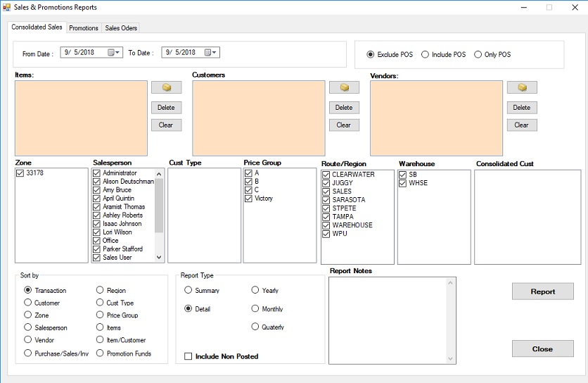Open the Vendors lookup box icon
Screen dimensions: 588x383
click(522, 87)
